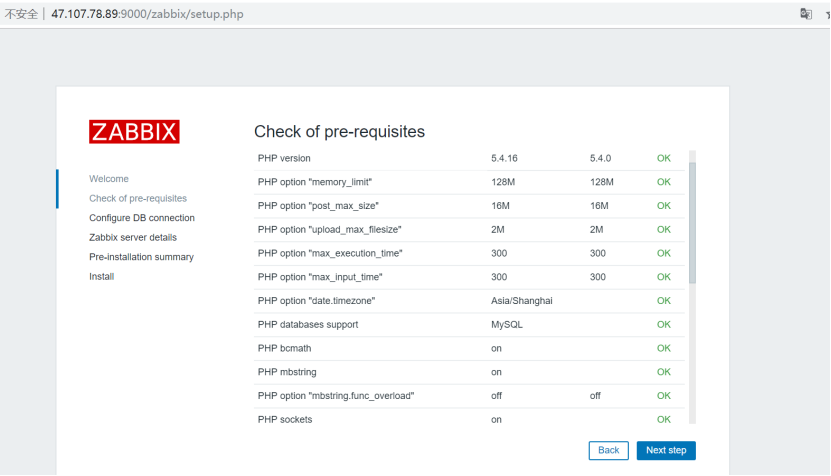Select the Welcome setup step
This screenshot has width=831, height=476.
pyautogui.click(x=109, y=179)
